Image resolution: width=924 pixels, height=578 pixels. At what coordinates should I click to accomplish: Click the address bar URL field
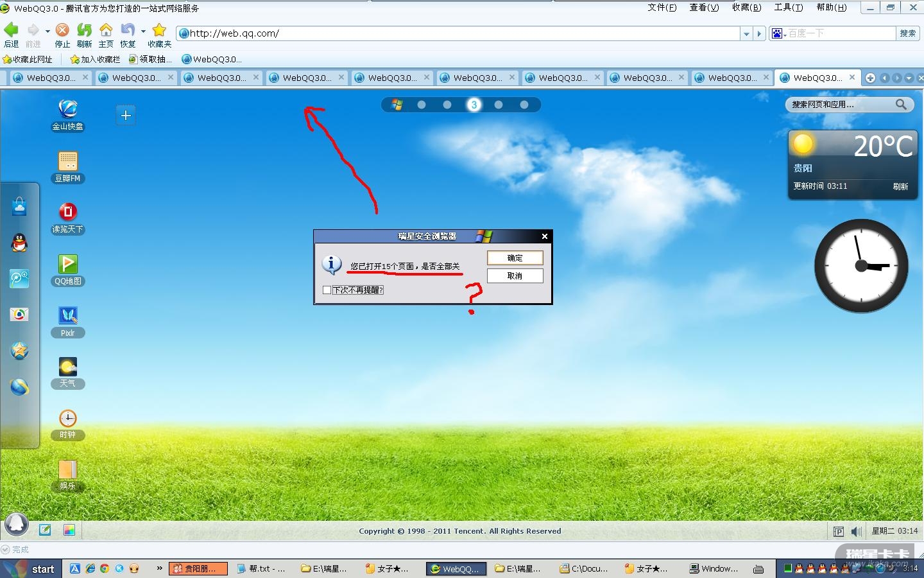coord(458,33)
